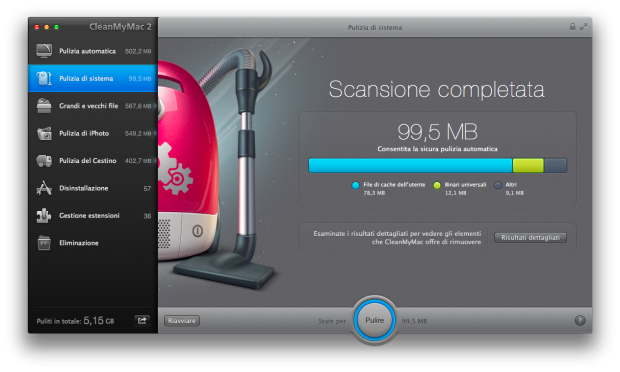Viewport: 620px width, 372px height.
Task: Click the Pulizia di sistema window title
Action: tap(375, 27)
